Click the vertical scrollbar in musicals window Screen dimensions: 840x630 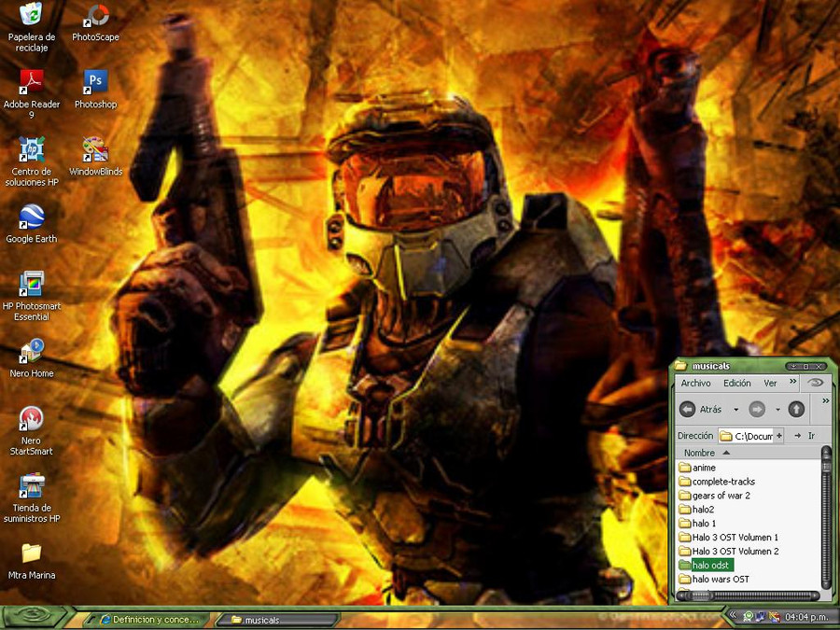tap(826, 517)
